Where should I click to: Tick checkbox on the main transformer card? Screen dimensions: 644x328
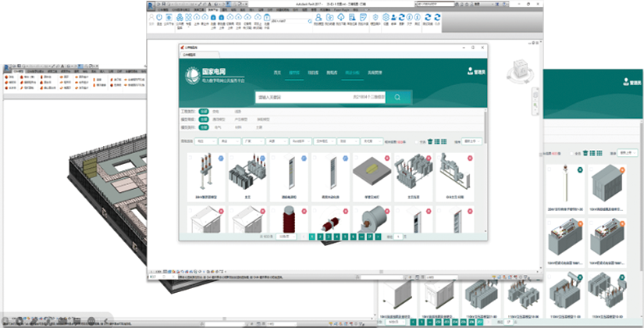click(232, 158)
